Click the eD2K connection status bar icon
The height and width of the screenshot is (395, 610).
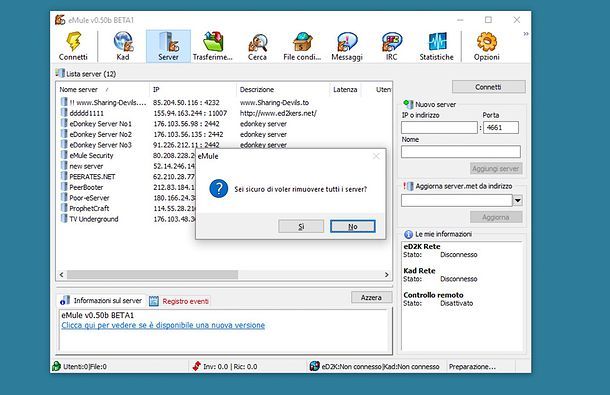click(x=314, y=366)
